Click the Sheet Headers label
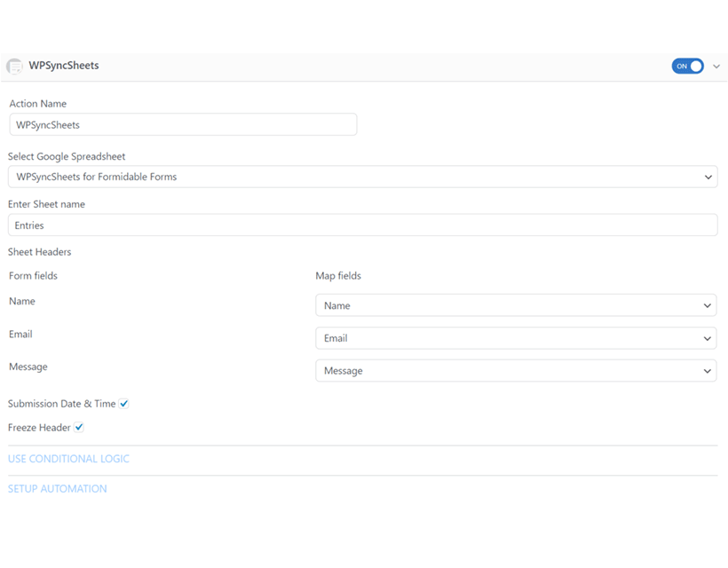Screen dimensions: 728x568 [x=39, y=252]
